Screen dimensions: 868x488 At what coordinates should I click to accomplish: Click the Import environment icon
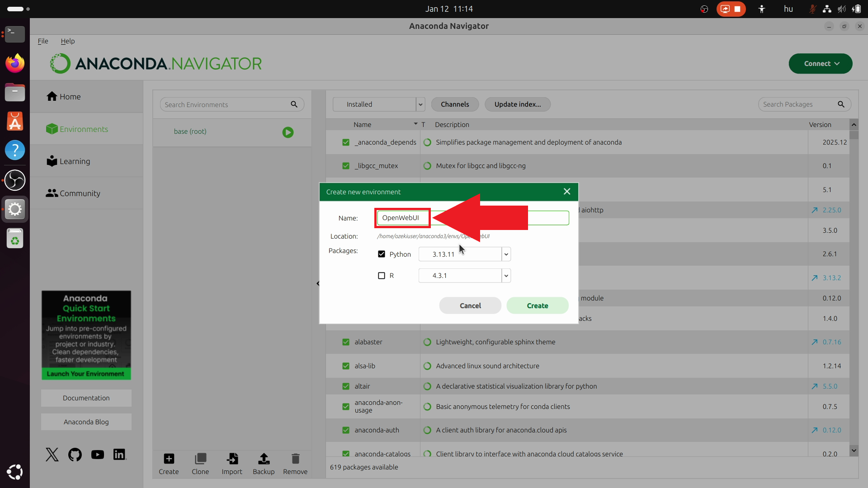pos(232,459)
